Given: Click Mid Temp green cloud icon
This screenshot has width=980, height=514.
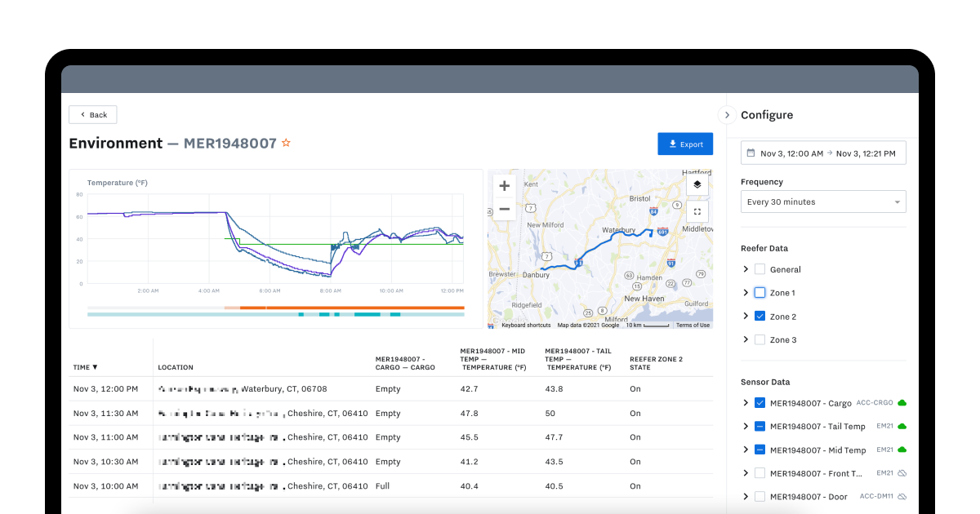Looking at the screenshot, I should pyautogui.click(x=902, y=450).
